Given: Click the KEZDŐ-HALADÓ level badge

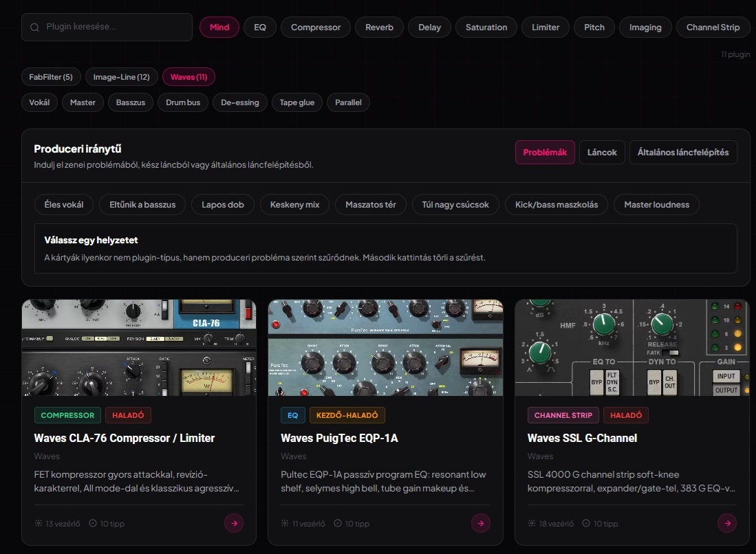Looking at the screenshot, I should point(347,415).
